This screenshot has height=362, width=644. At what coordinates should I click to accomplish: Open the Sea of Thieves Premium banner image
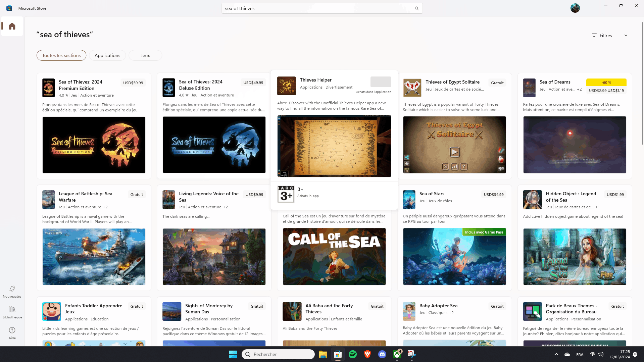coord(94,145)
